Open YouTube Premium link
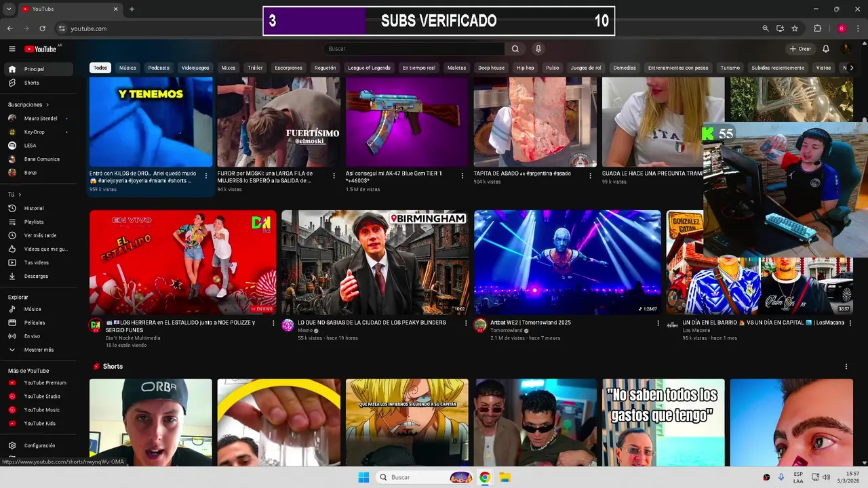This screenshot has height=488, width=868. pos(37,383)
